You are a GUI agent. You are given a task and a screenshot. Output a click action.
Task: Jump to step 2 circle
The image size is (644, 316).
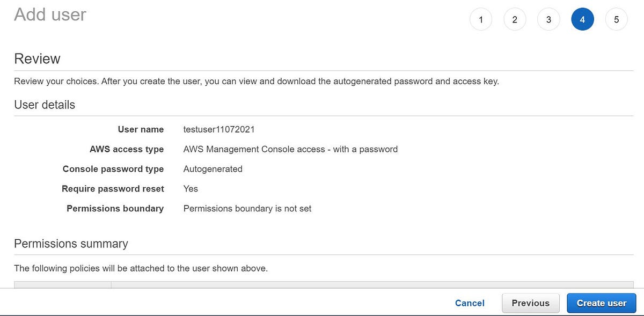(515, 20)
